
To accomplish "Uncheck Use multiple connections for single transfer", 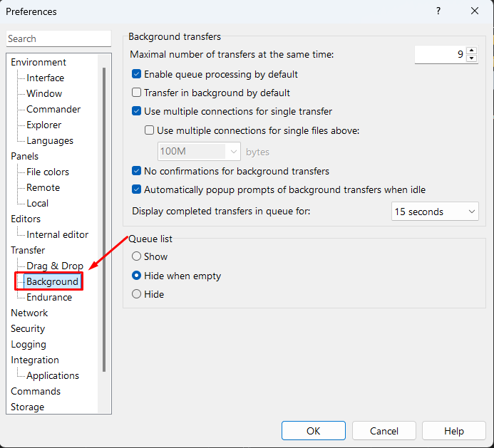I will click(x=137, y=111).
